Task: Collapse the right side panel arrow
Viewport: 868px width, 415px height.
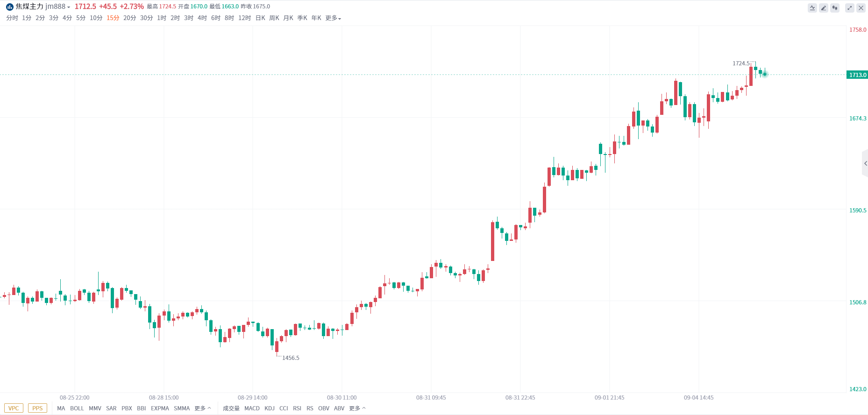Action: pos(865,163)
